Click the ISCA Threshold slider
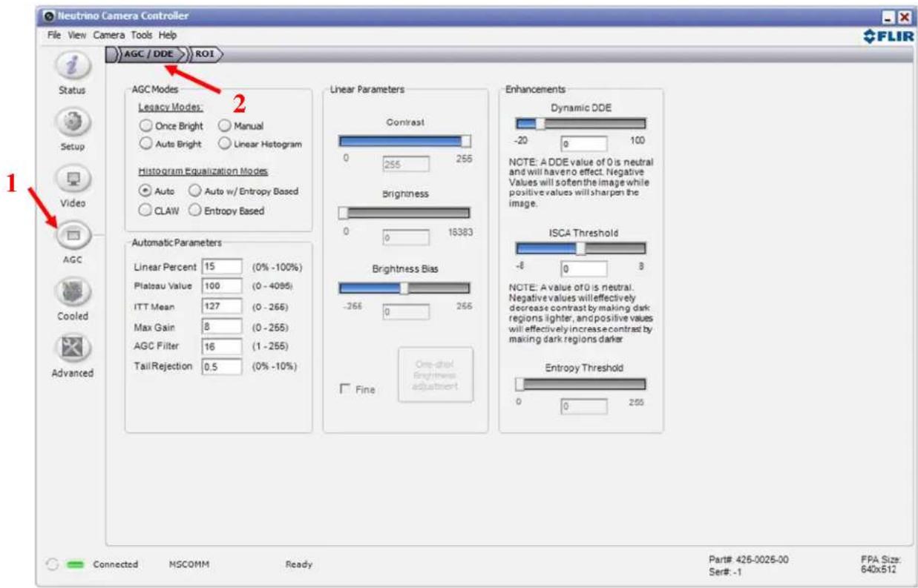Image resolution: width=918 pixels, height=588 pixels. pos(580,248)
